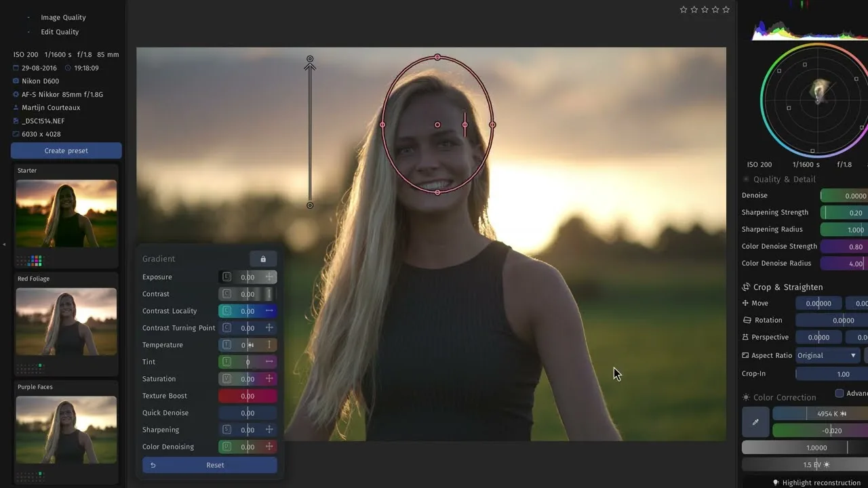Screen dimensions: 868x488
Task: Collapse the left panel with arrow handle
Action: 3,244
